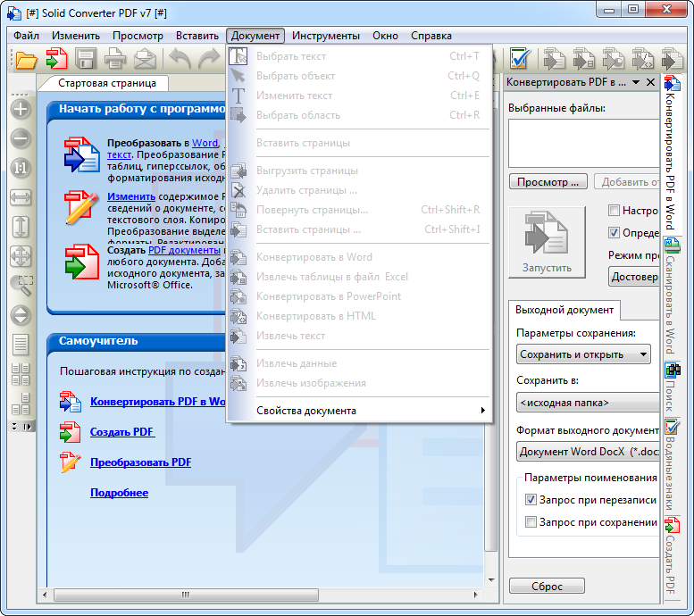This screenshot has width=694, height=616.
Task: Toggle the Настро... checkbox
Action: pos(614,210)
